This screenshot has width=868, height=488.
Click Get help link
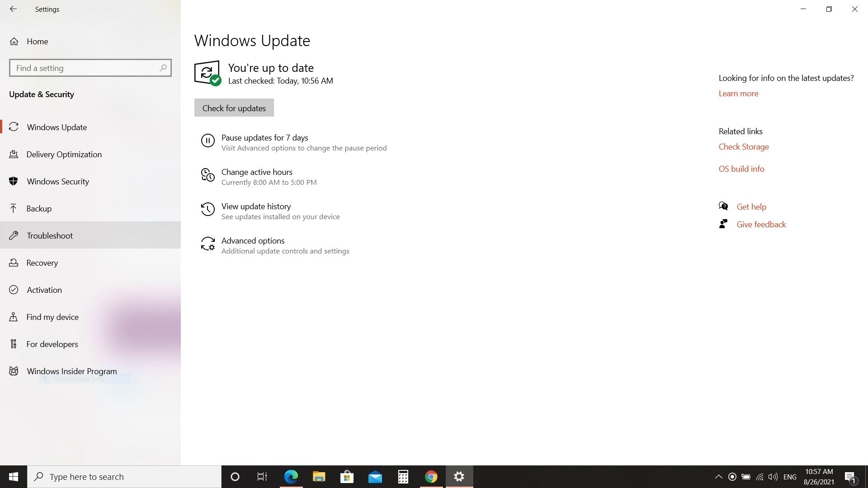tap(751, 206)
